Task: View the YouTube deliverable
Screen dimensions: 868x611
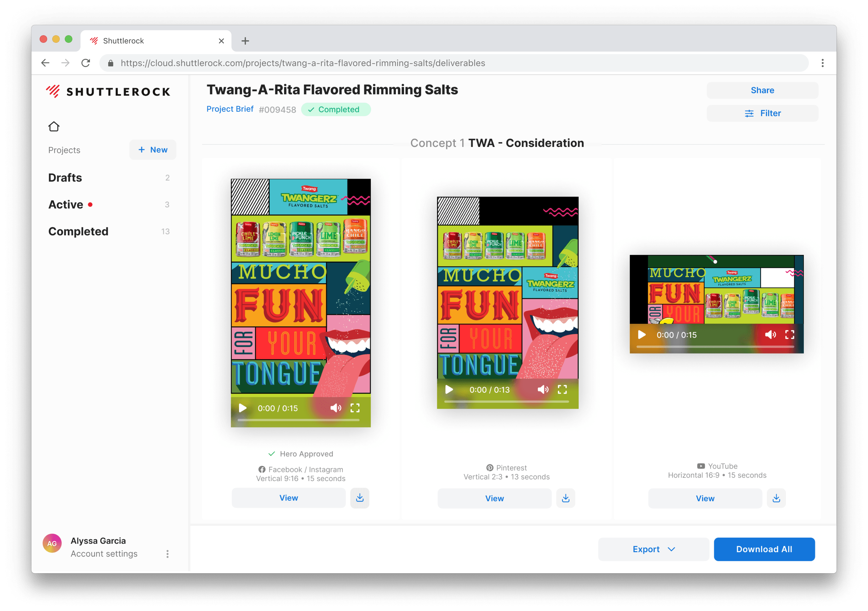Action: (x=705, y=498)
